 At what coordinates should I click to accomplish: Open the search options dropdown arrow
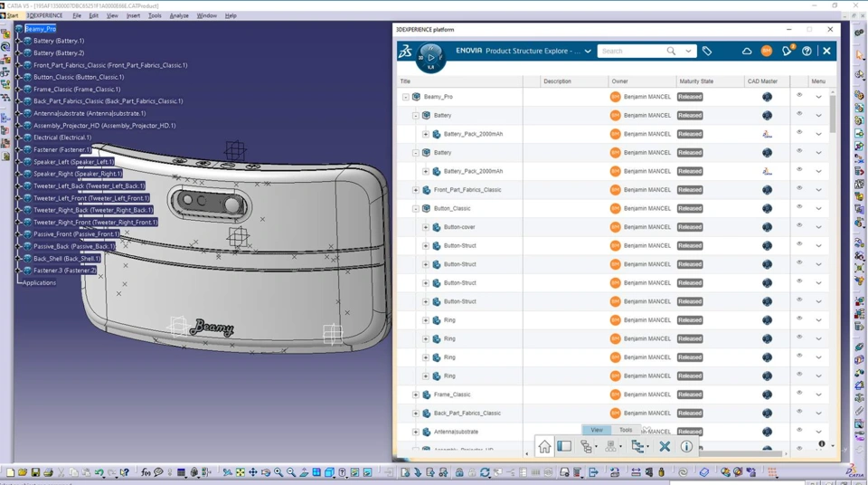[x=688, y=51]
